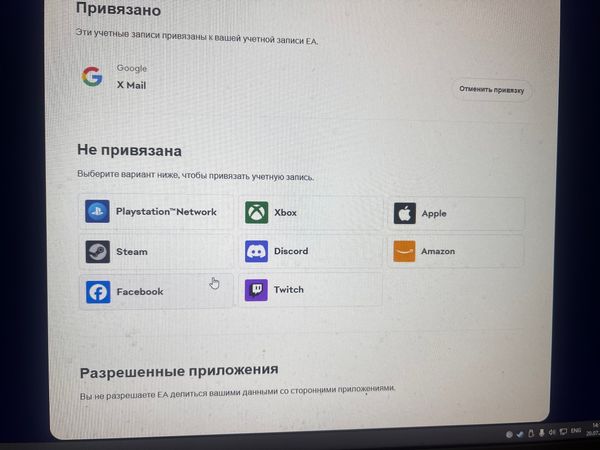Click the purple Twitch icon

(256, 290)
